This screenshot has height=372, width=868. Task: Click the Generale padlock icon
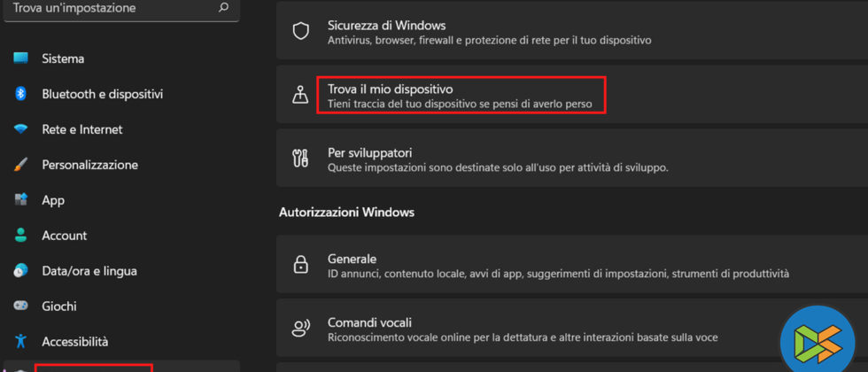[301, 265]
